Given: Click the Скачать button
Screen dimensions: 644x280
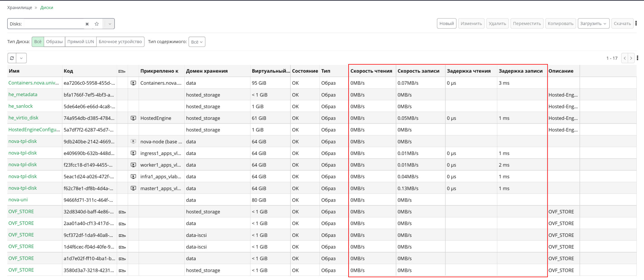Looking at the screenshot, I should pos(622,23).
